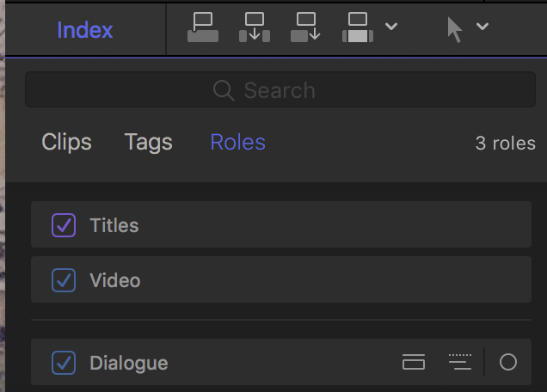This screenshot has height=392, width=547.
Task: Click the Append clip to storyline icon
Action: point(305,28)
